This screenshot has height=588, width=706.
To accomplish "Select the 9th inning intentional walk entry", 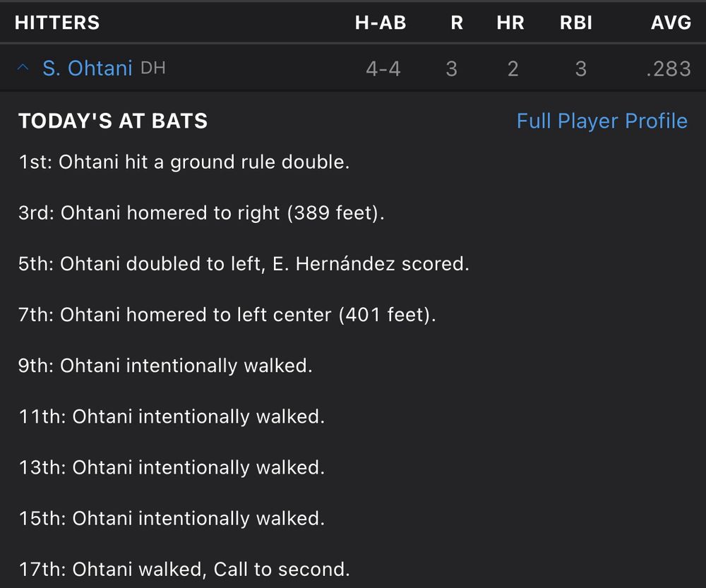I will coord(165,366).
